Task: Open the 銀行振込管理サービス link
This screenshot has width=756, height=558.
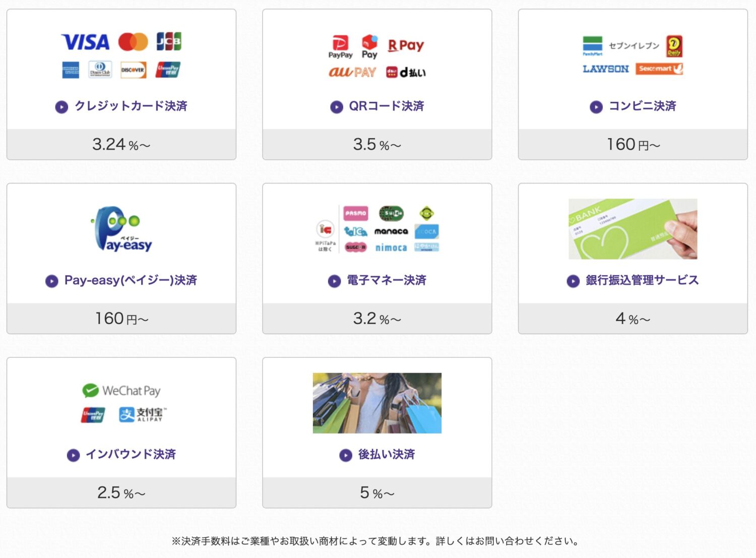Action: tap(642, 280)
